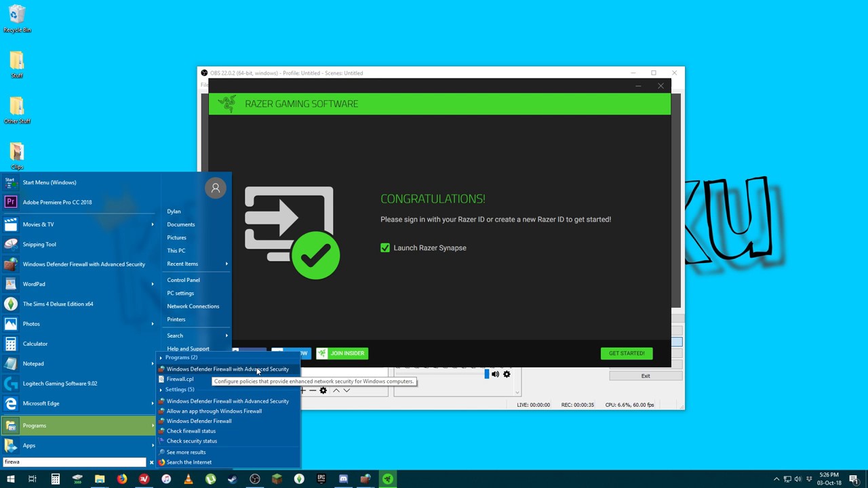868x488 pixels.
Task: Open VLC media player from the taskbar
Action: pos(188,479)
